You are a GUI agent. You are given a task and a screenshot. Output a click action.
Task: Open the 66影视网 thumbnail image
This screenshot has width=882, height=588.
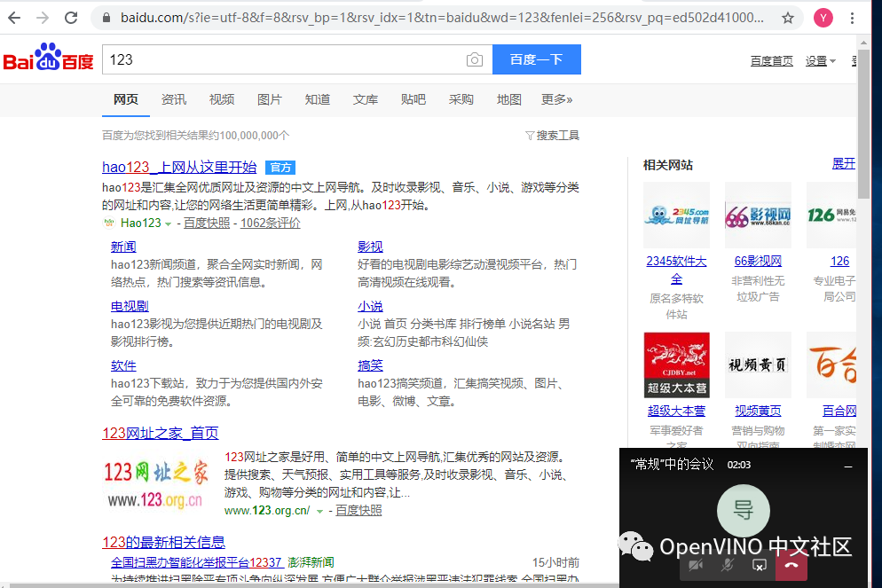(x=758, y=215)
